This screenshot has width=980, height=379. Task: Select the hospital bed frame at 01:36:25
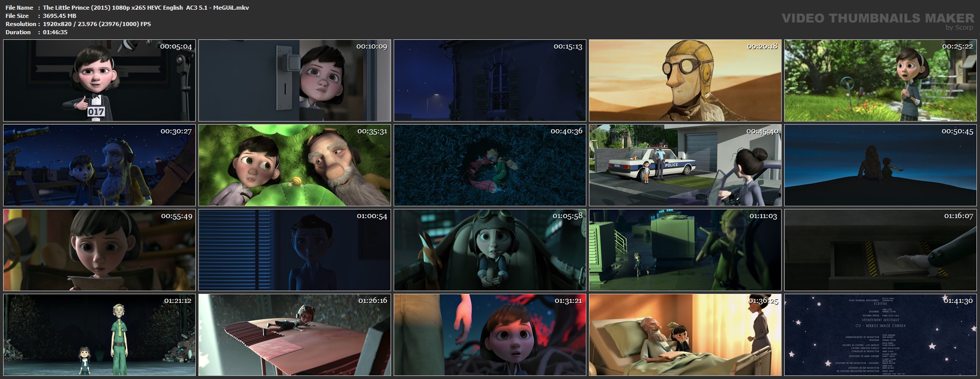click(x=685, y=335)
